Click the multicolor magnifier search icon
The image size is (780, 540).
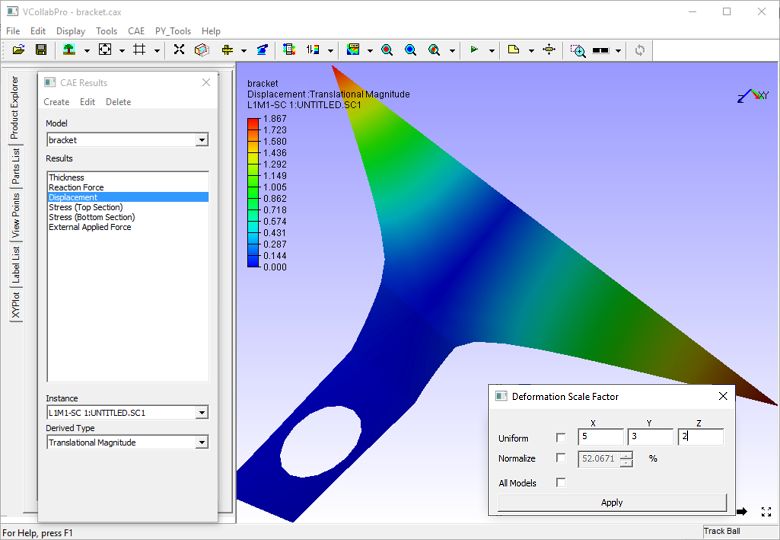(x=434, y=50)
